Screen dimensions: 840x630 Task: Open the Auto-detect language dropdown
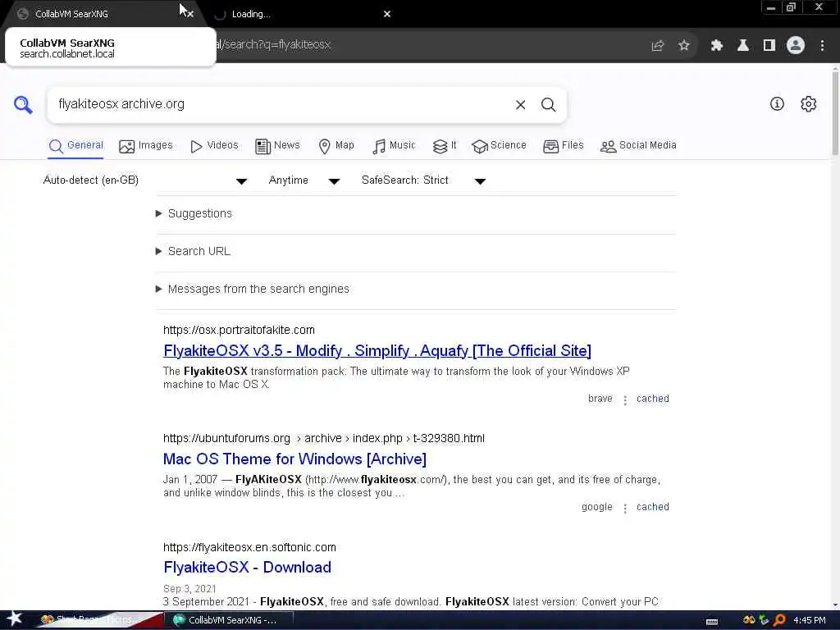(145, 180)
